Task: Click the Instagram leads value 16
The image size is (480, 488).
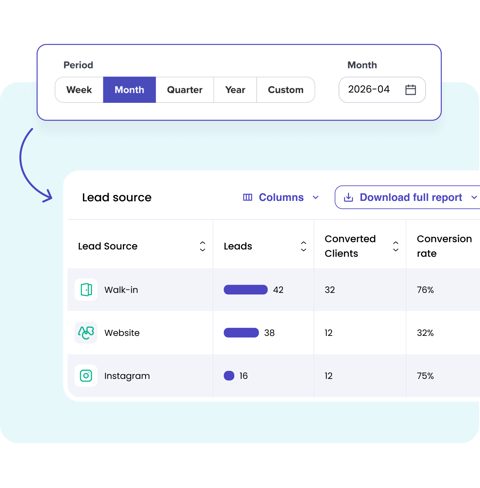Action: 244,376
